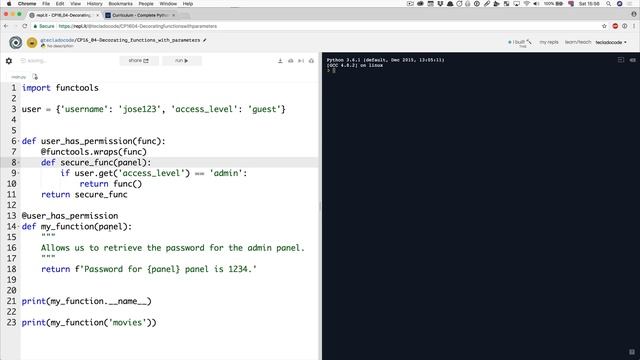Viewport: 640px width, 360px height.
Task: Click the 'Secure' padlock indicator
Action: coord(44,26)
